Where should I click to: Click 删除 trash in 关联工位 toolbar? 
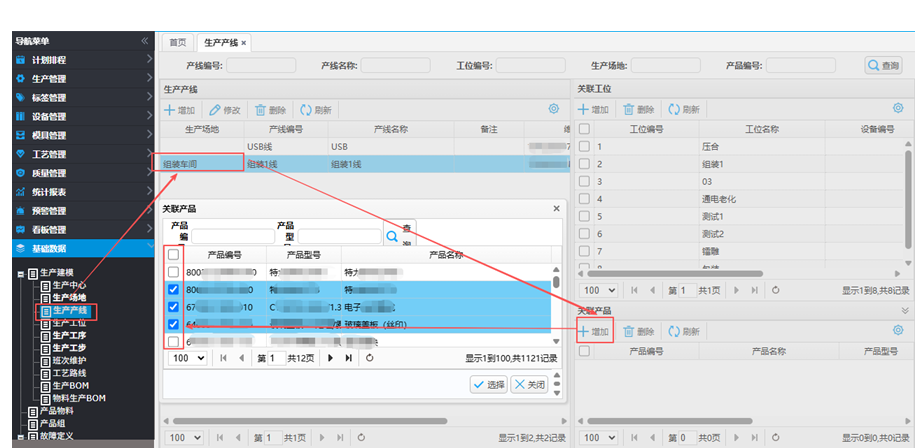[x=638, y=109]
